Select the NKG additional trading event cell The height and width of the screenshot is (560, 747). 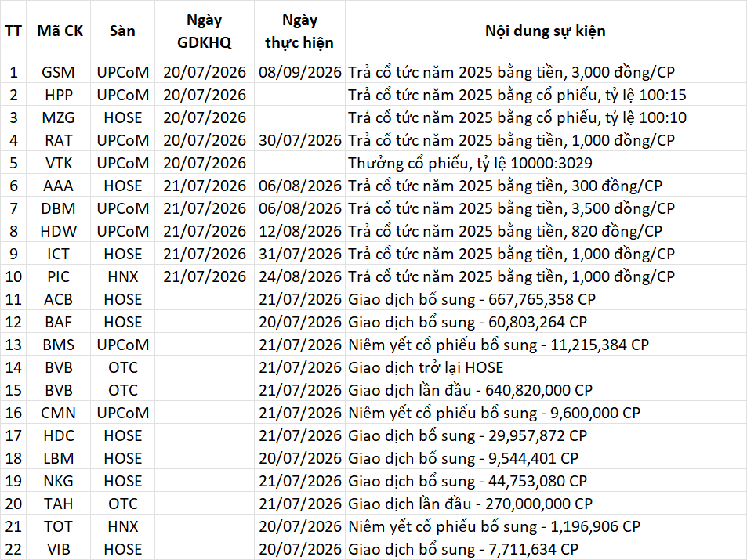pos(546,481)
